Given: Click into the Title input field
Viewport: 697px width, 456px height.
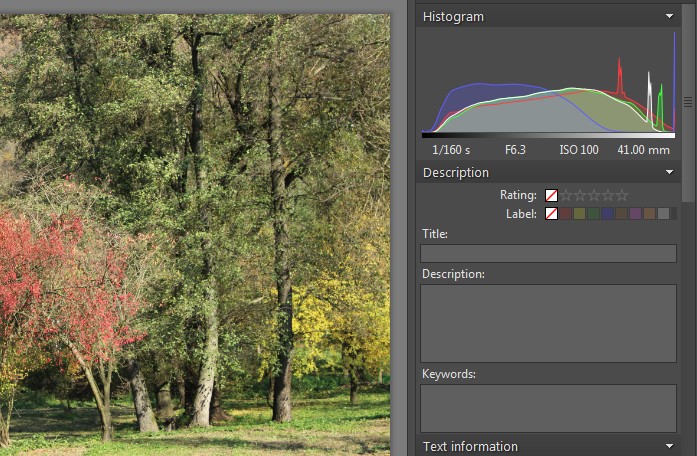Looking at the screenshot, I should (x=549, y=253).
